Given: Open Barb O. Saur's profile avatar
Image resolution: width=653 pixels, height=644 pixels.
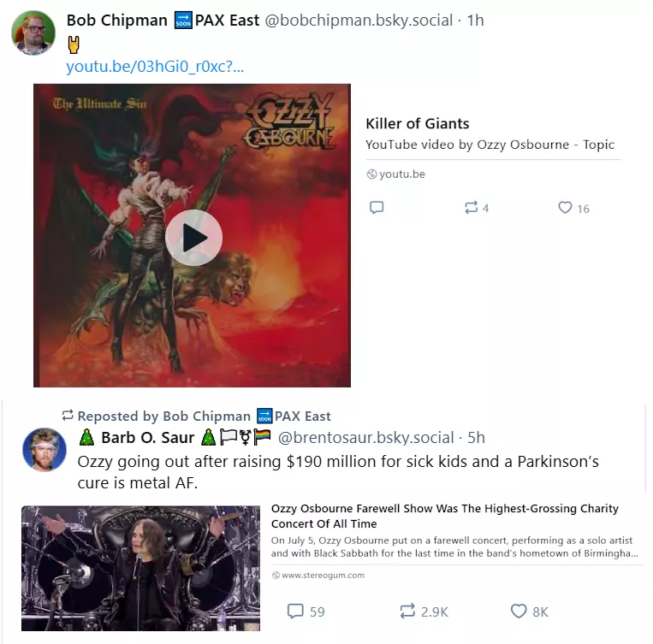Looking at the screenshot, I should coord(45,450).
